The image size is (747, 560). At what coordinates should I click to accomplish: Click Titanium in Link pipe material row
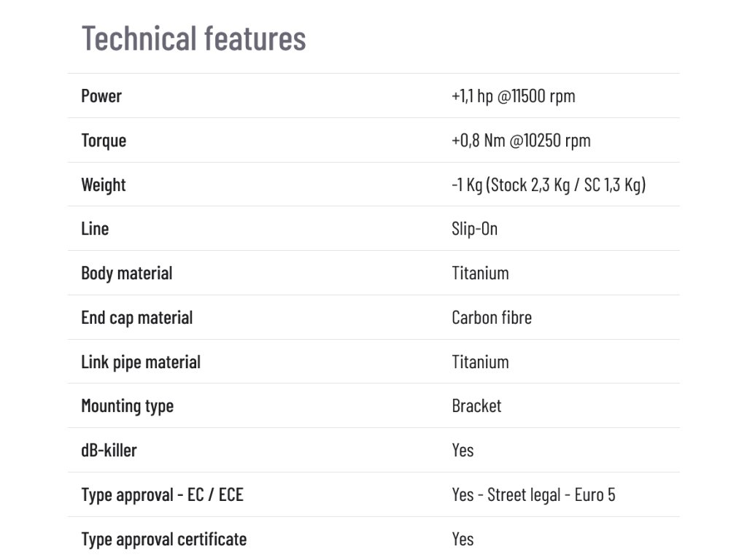(x=480, y=362)
